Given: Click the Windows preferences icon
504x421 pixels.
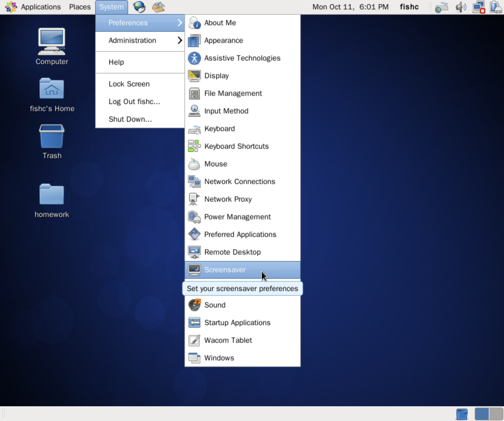Looking at the screenshot, I should [x=194, y=358].
